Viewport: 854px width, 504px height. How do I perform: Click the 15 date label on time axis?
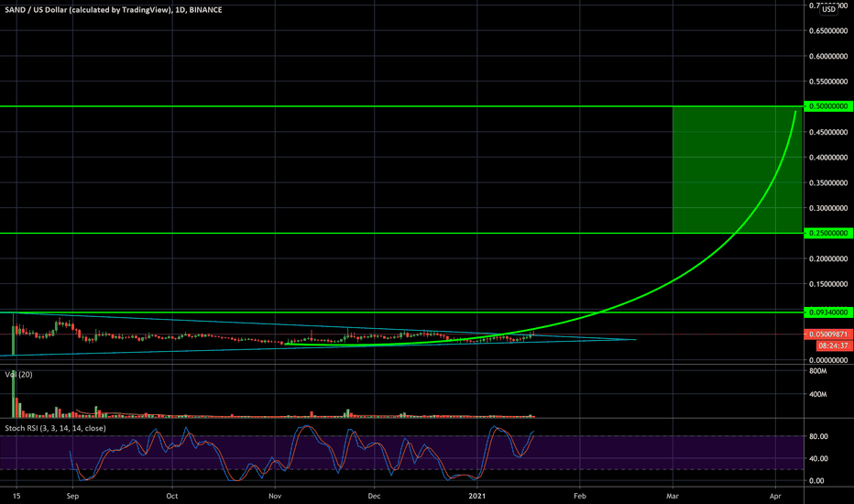(x=16, y=496)
